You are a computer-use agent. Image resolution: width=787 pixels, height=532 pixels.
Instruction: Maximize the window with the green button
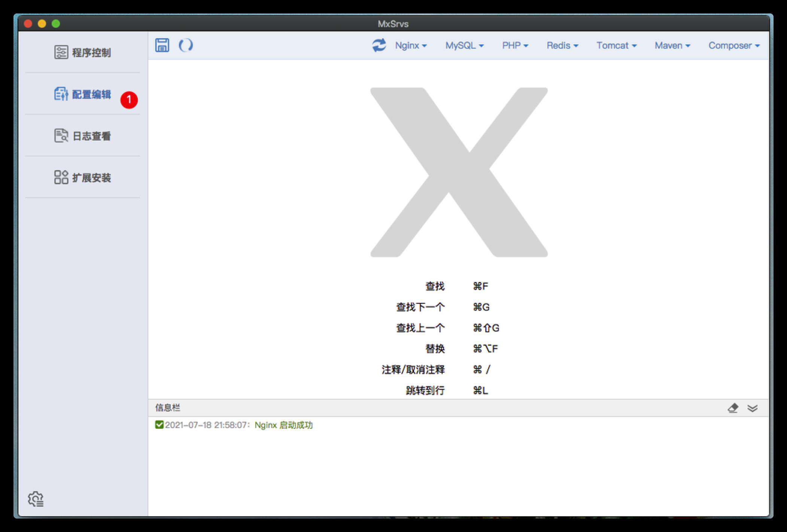click(56, 24)
